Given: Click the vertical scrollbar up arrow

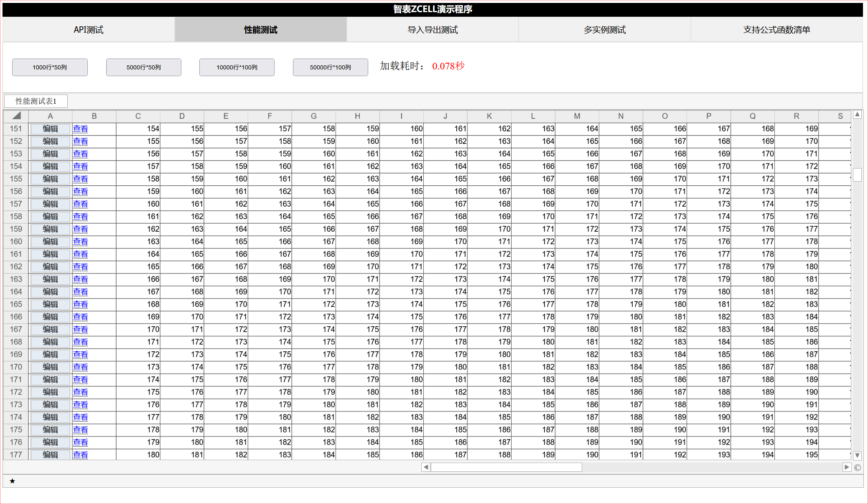Looking at the screenshot, I should [857, 115].
